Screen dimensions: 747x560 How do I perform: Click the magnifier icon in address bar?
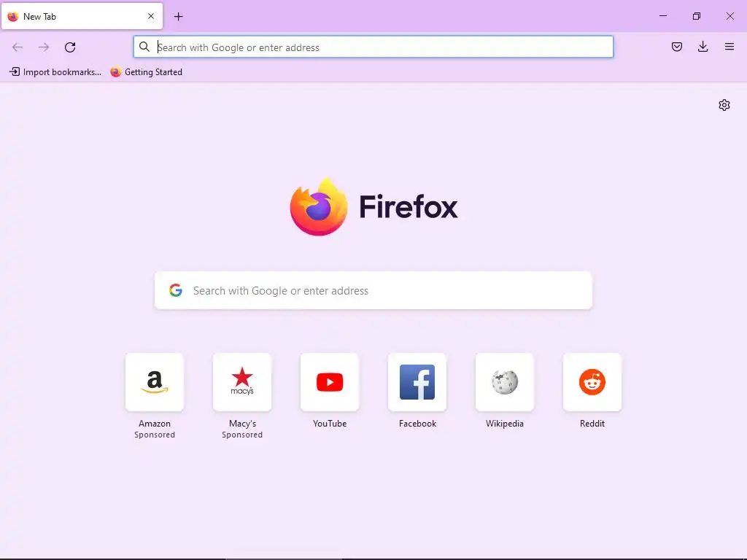pos(144,47)
